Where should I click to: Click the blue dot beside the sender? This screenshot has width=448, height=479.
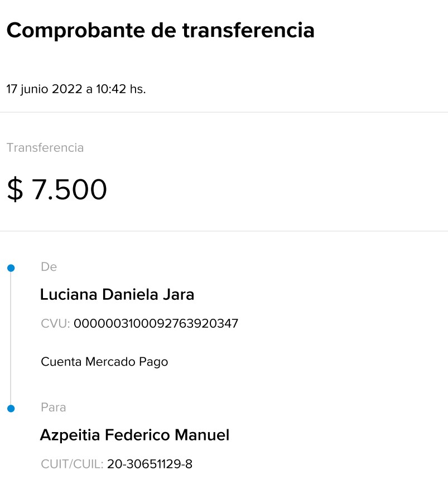[11, 269]
